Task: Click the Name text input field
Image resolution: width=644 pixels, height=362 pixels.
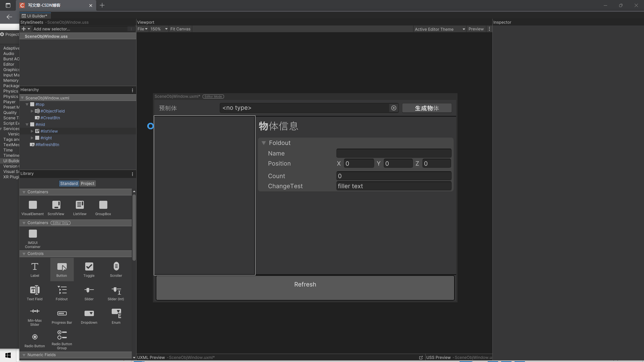Action: coord(393,154)
